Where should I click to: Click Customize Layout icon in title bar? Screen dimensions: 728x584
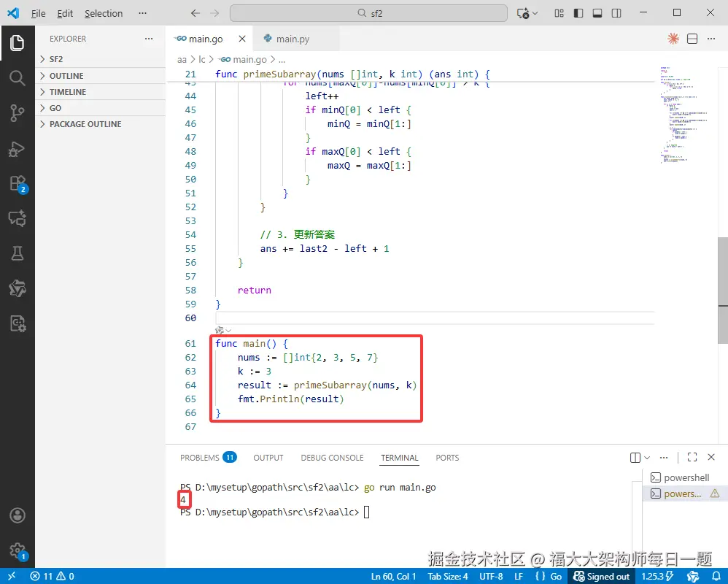tap(559, 13)
